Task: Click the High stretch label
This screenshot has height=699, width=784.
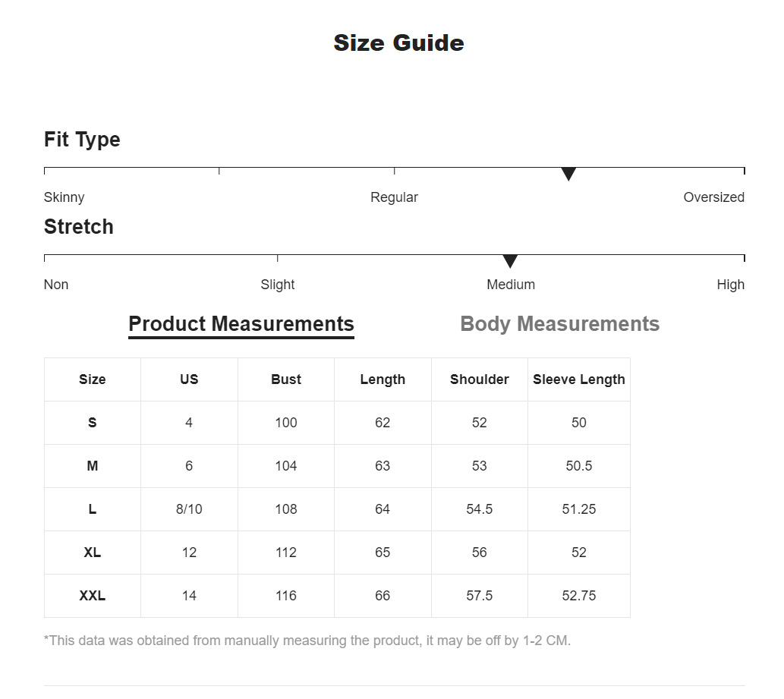Action: point(730,285)
